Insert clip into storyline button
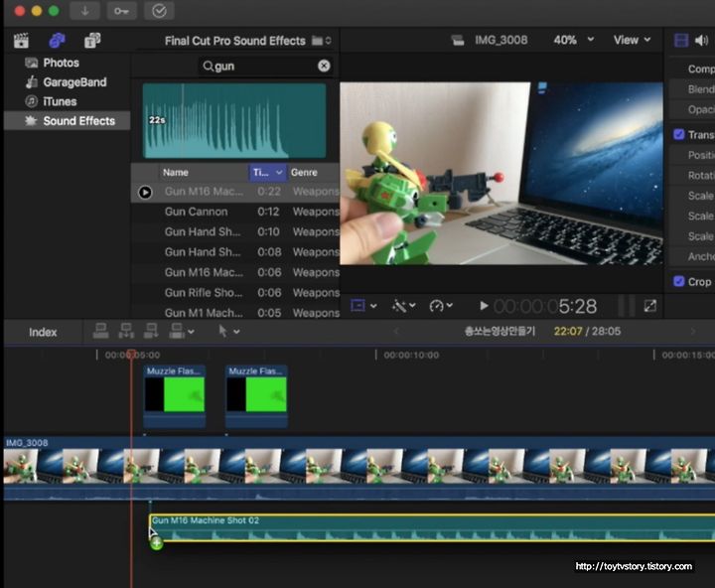715x588 pixels. [126, 331]
